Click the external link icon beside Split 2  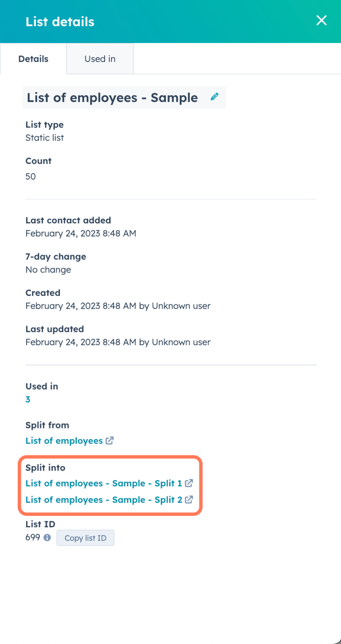(x=189, y=500)
